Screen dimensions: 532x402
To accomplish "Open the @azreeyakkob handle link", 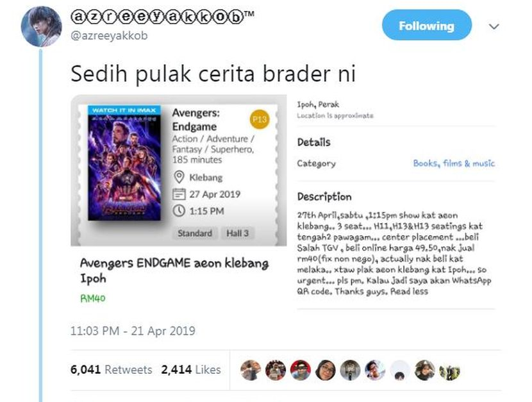I will point(109,35).
